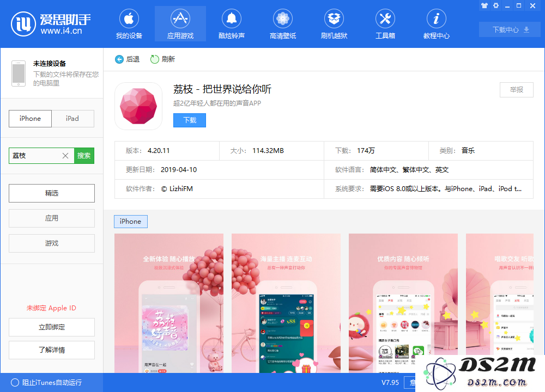The width and height of the screenshot is (545, 392).
Task: Click author value © LizhiFM
Action: click(177, 189)
